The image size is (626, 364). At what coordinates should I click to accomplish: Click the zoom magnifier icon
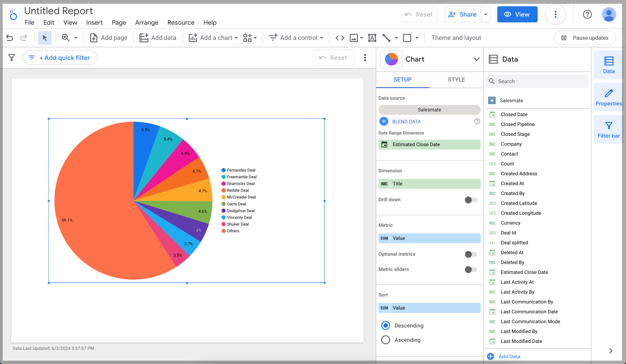pyautogui.click(x=65, y=38)
